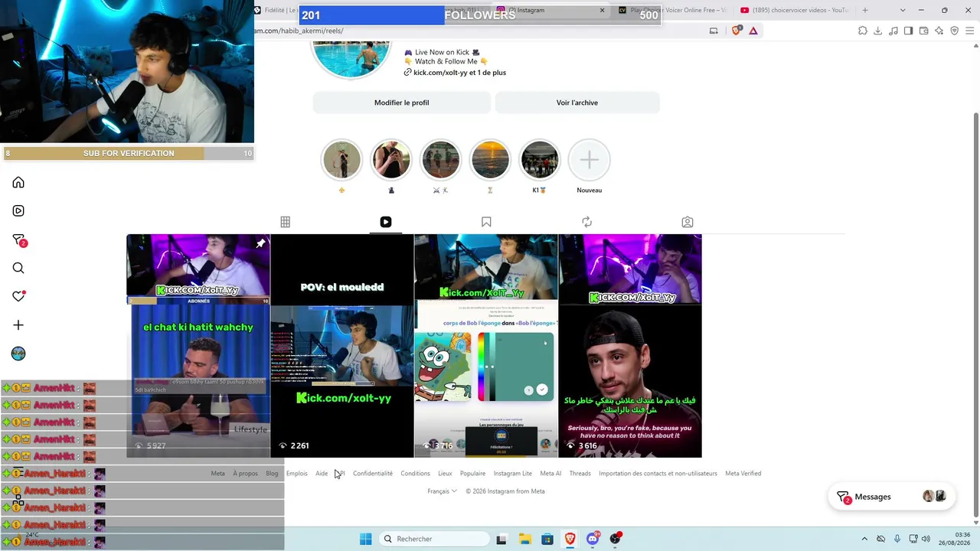Expand the browser tab search chevron
The image size is (980, 551).
click(903, 10)
